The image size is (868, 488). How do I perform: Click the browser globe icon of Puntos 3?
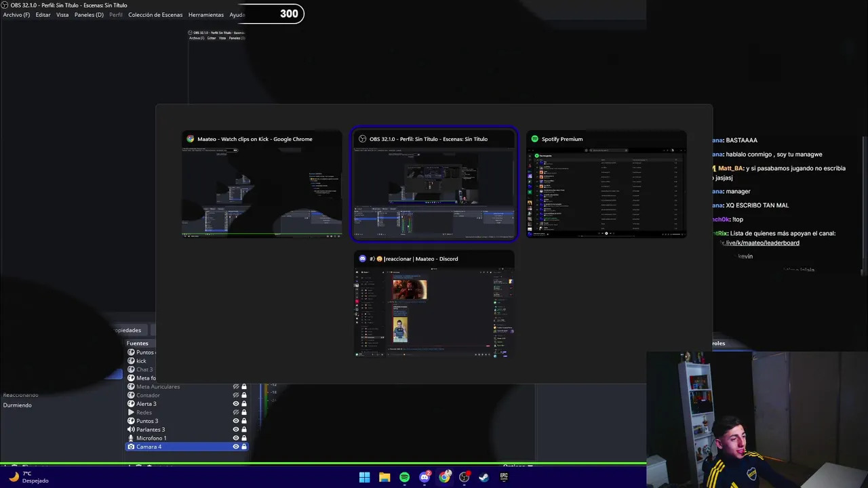(131, 421)
